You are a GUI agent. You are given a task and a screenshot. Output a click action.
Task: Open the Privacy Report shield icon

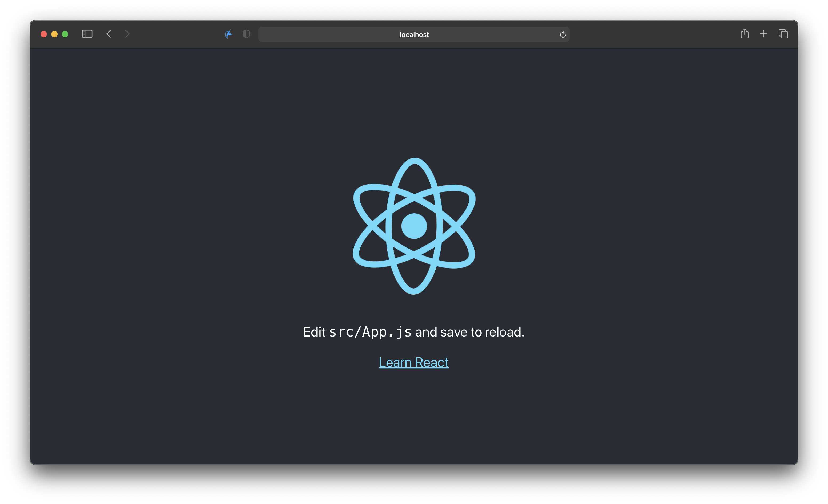246,34
